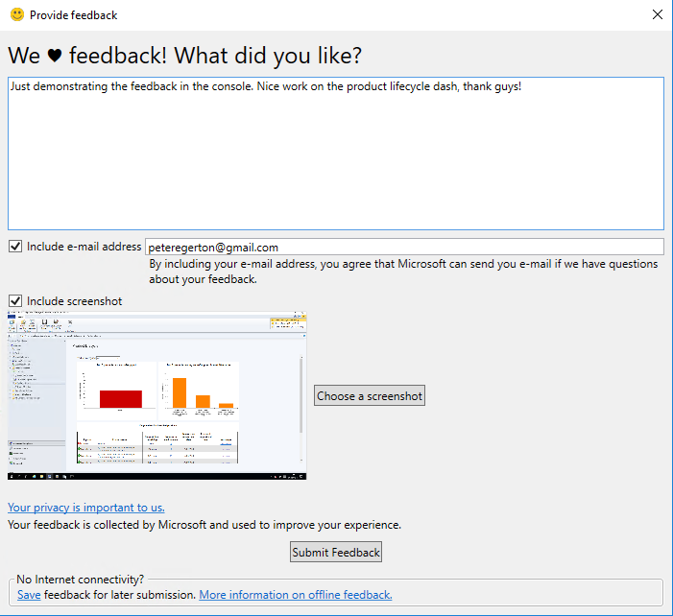Uncheck the Include screenshot checkbox
This screenshot has width=673, height=616.
15,301
